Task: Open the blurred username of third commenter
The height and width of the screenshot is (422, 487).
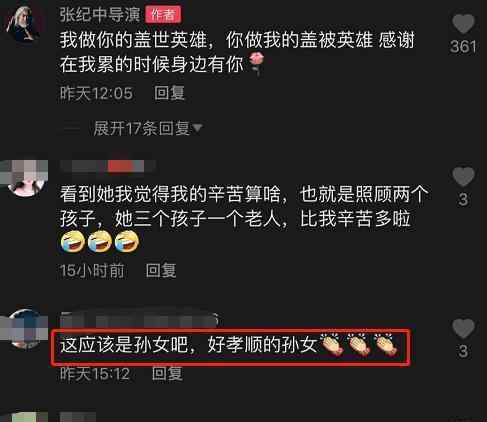Action: point(139,320)
